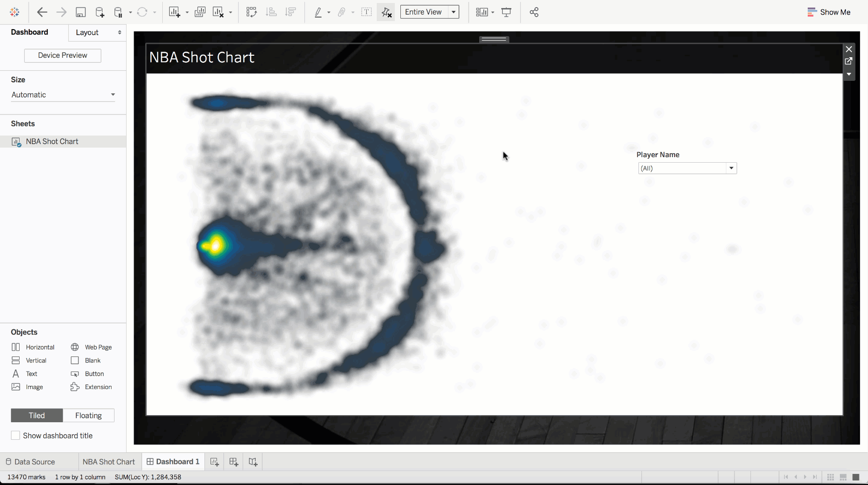868x485 pixels.
Task: Select the Blank object
Action: pyautogui.click(x=86, y=360)
